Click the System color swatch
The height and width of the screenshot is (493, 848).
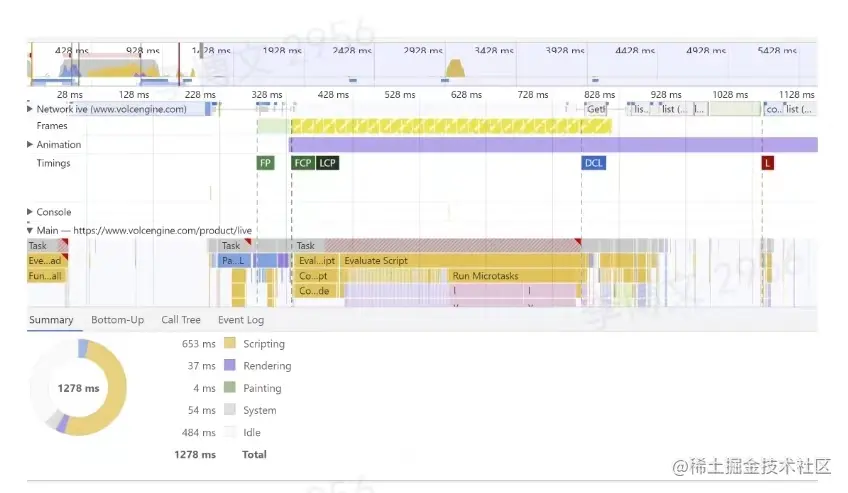(x=230, y=410)
